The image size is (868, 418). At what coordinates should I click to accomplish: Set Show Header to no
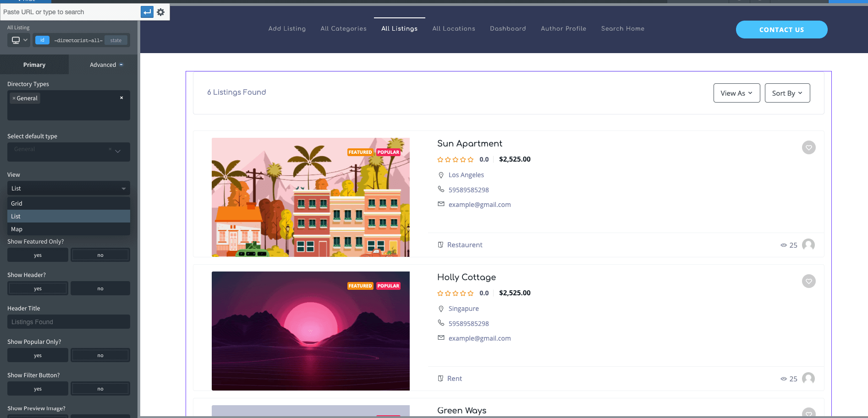point(100,288)
